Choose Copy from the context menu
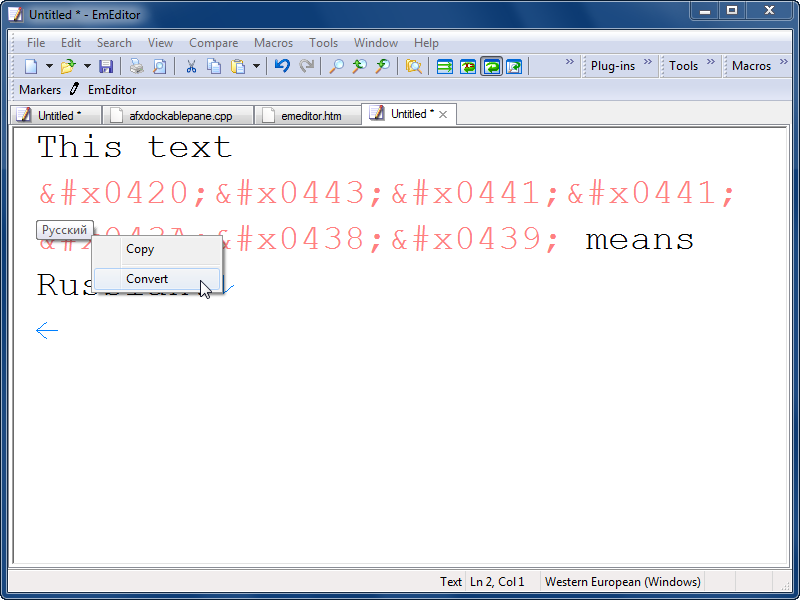800x600 pixels. point(157,249)
